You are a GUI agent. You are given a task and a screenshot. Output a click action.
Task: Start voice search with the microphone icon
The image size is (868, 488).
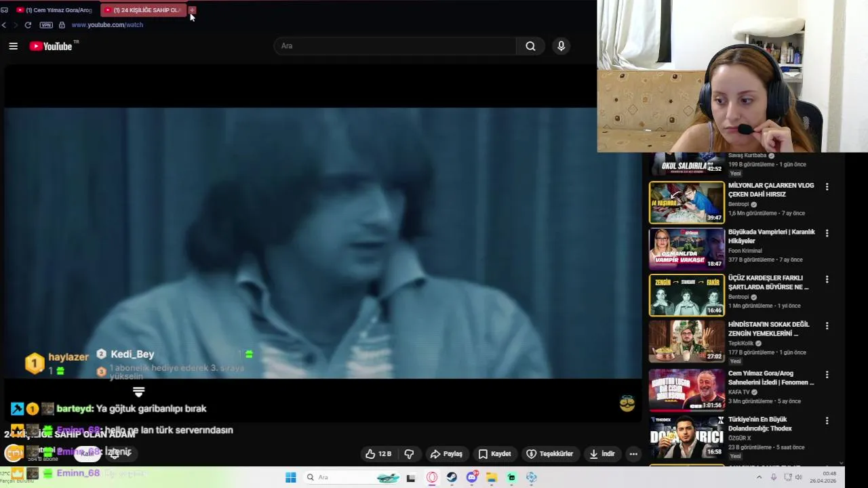coord(561,46)
